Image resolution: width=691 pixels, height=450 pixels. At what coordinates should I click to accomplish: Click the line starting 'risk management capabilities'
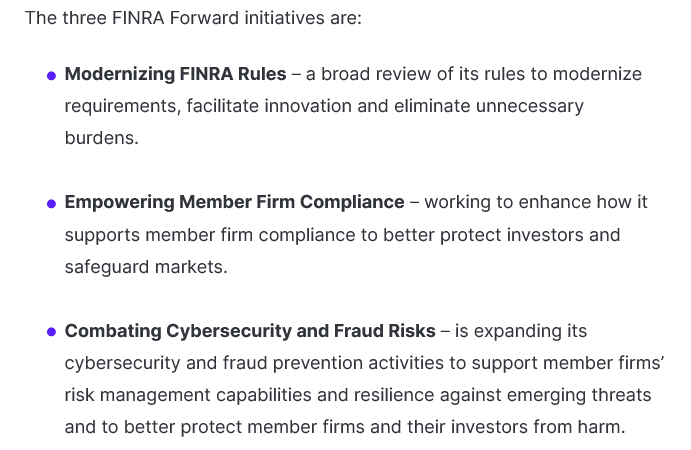[358, 395]
